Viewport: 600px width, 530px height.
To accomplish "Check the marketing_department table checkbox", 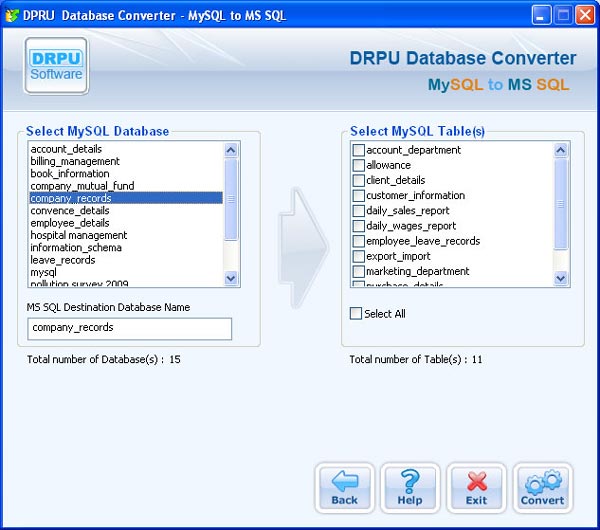I will pyautogui.click(x=359, y=271).
